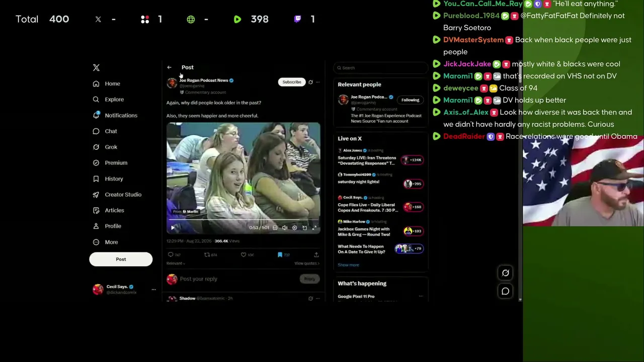Viewport: 644px width, 362px height.
Task: Open the Relevant reply sort dropdown
Action: click(x=176, y=263)
